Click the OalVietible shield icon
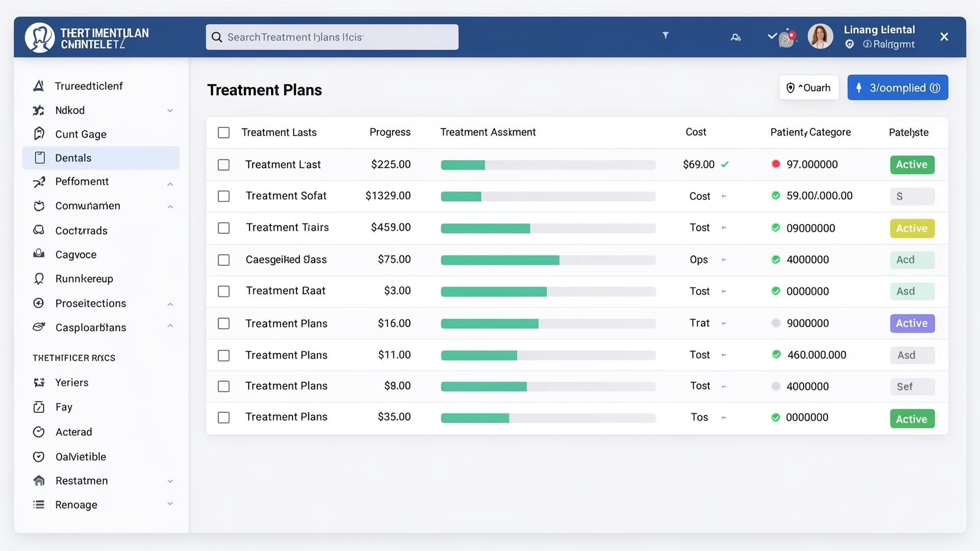 (x=39, y=457)
